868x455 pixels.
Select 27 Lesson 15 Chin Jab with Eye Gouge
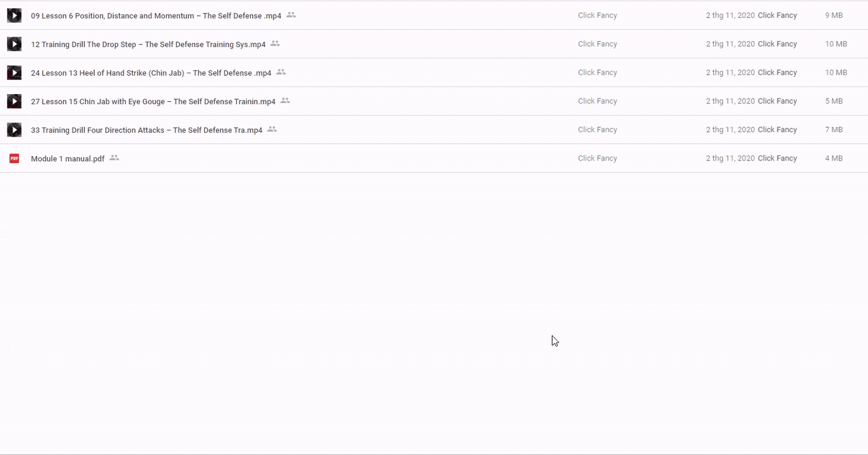click(153, 101)
